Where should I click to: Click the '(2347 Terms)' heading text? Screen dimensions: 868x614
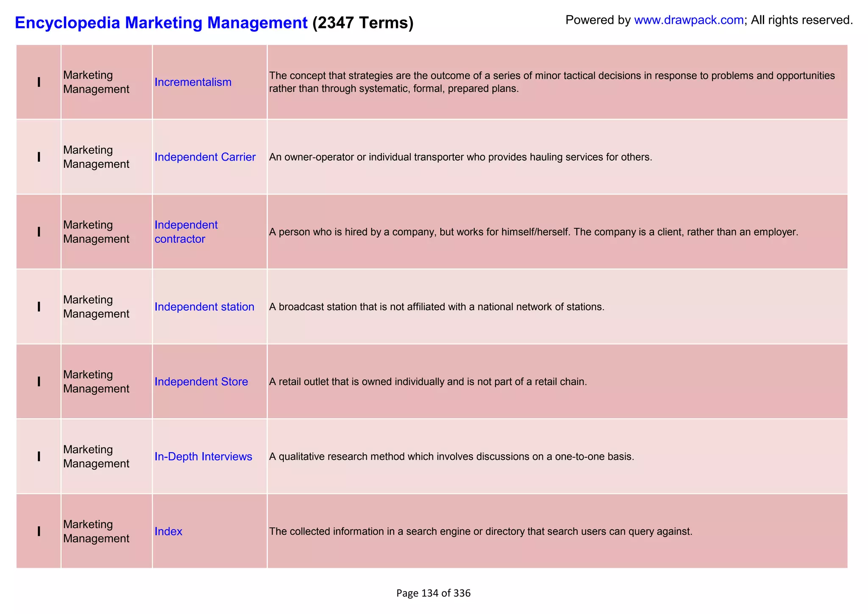(x=363, y=22)
